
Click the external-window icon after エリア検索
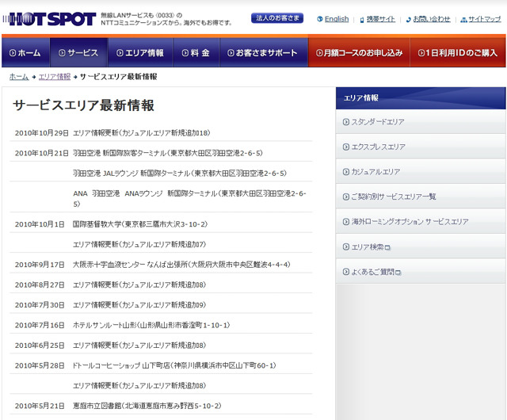[387, 248]
